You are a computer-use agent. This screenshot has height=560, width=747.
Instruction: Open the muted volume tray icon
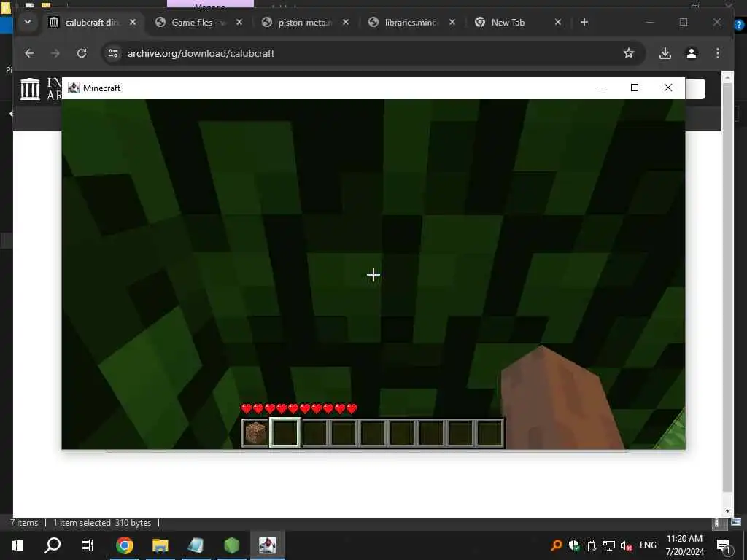626,545
